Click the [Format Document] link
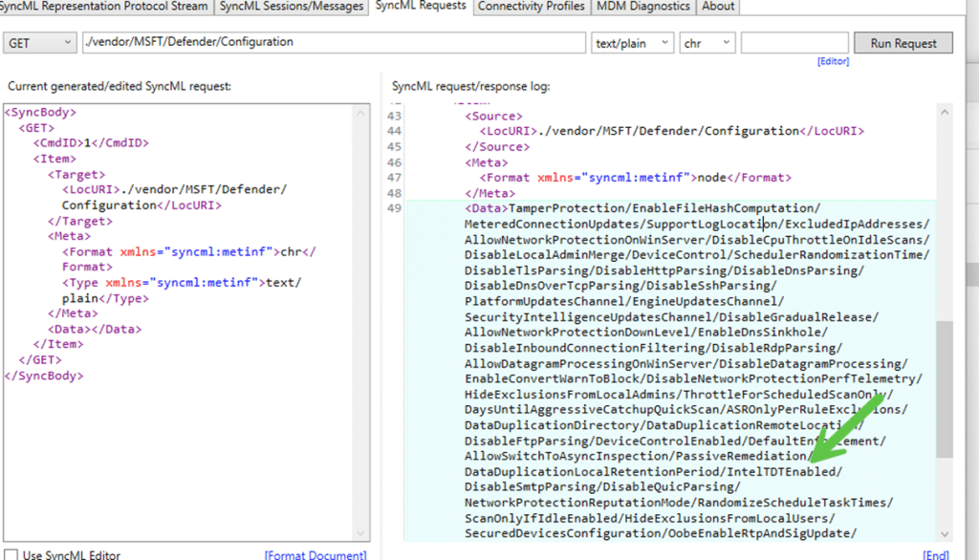Viewport: 979px width, 560px height. coord(315,554)
